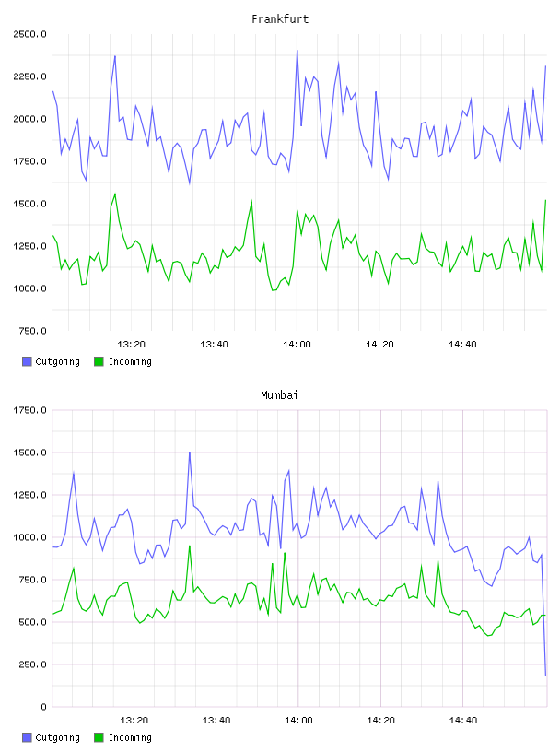This screenshot has height=752, width=560.
Task: Click the Outgoing legend label in Mumbai chart
Action: [x=57, y=738]
